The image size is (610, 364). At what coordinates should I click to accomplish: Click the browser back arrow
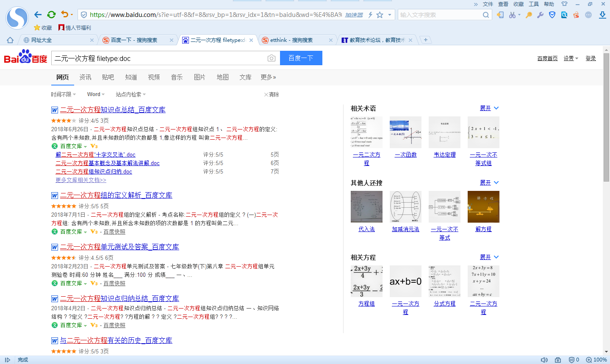38,15
